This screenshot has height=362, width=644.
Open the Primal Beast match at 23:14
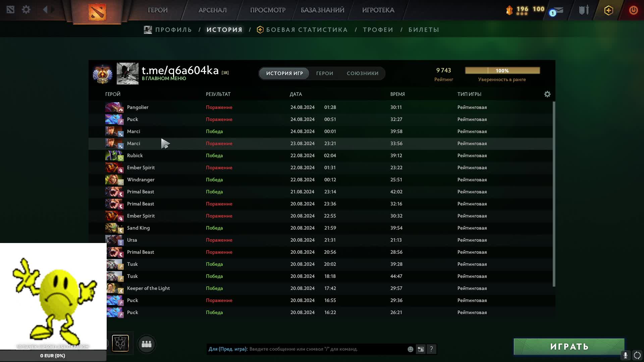[x=320, y=192]
